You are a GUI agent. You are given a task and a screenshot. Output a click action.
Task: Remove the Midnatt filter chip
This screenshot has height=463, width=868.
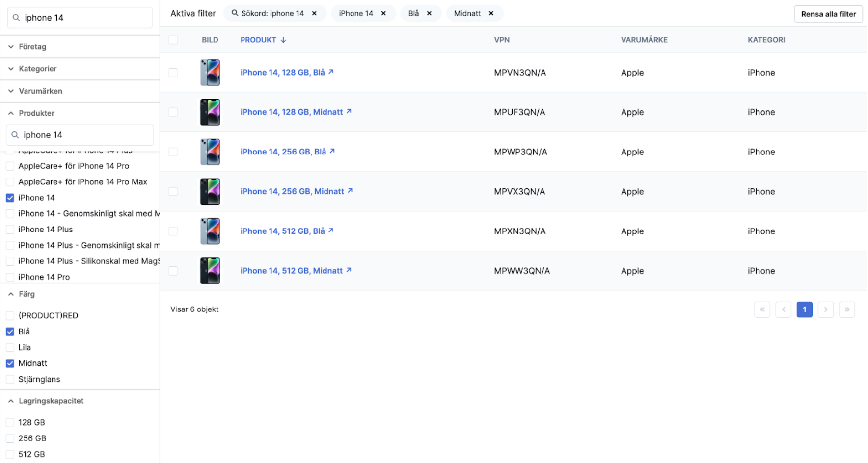491,14
